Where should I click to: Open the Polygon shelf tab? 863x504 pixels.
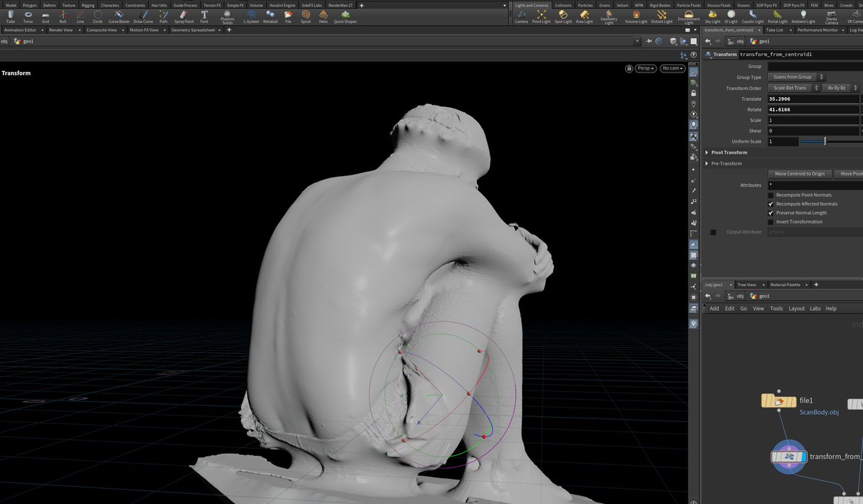29,5
